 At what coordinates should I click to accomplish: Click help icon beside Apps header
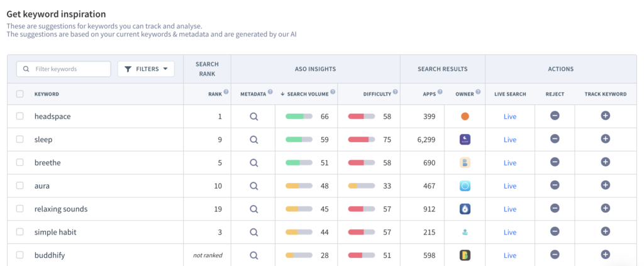tap(440, 92)
